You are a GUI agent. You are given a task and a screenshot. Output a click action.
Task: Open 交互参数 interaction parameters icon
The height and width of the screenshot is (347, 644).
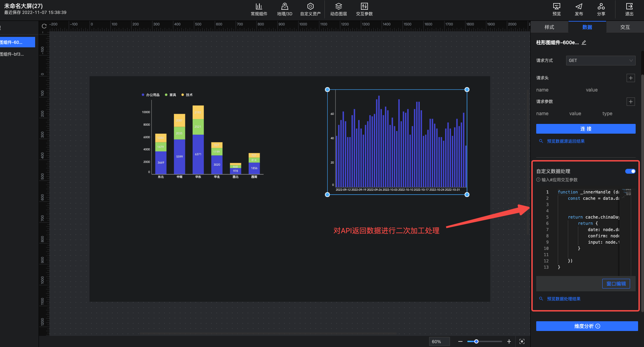364,7
